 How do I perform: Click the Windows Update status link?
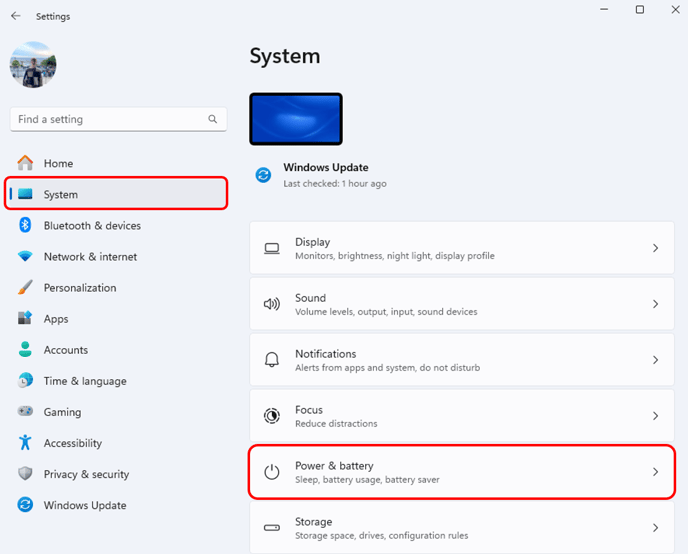click(325, 168)
